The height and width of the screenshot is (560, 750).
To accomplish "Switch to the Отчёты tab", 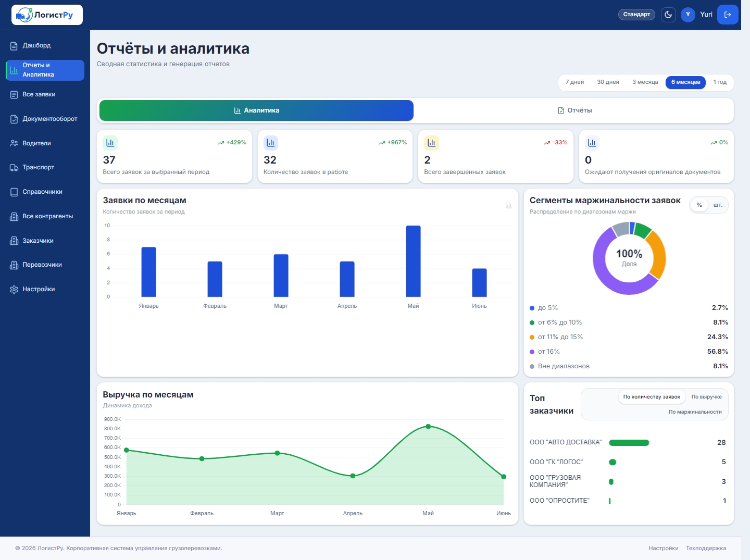I will (574, 110).
